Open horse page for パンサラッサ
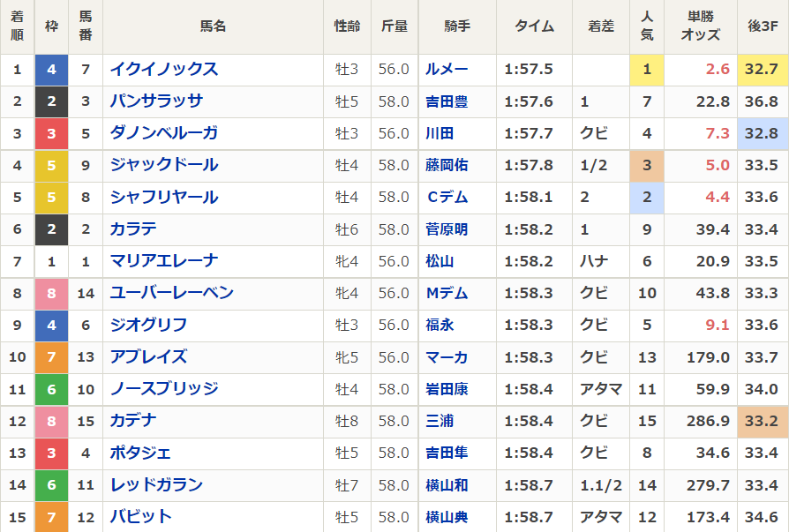Viewport: 789px width, 532px height. [156, 101]
